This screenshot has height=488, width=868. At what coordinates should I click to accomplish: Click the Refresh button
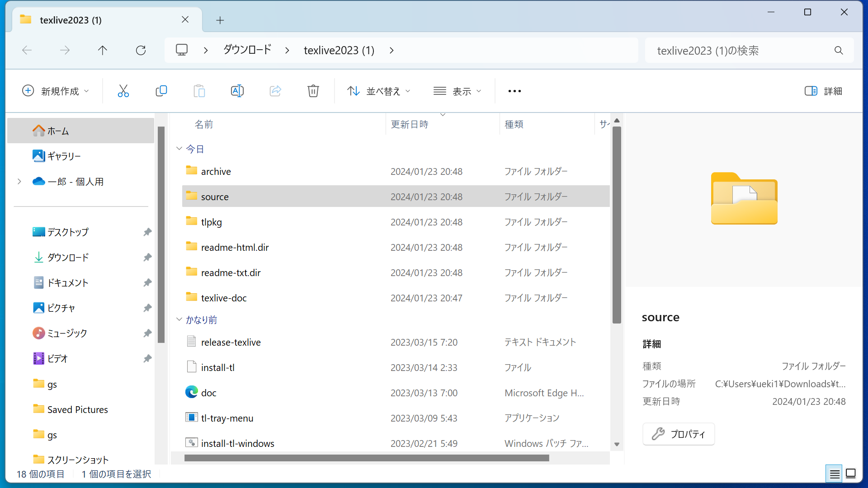point(141,50)
